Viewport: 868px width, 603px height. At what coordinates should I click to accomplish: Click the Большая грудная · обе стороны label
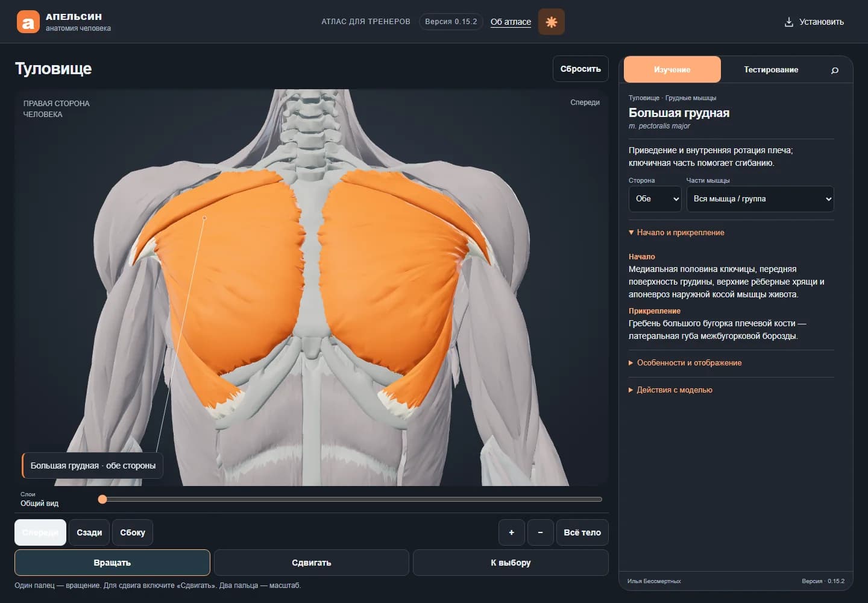pos(93,466)
